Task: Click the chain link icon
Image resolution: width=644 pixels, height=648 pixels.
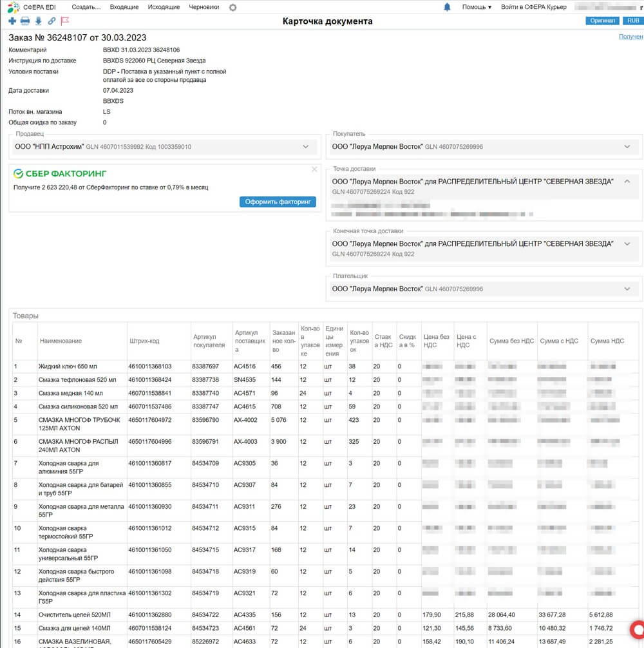Action: (x=52, y=21)
